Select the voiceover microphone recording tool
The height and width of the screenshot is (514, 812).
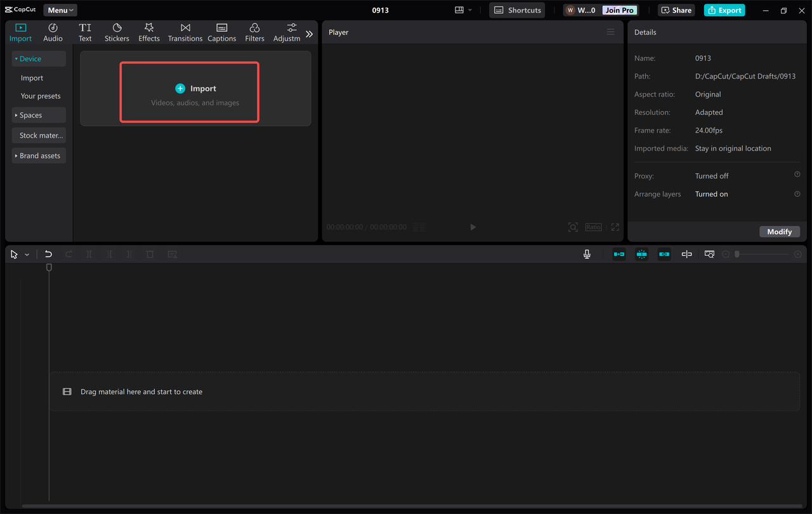point(587,254)
